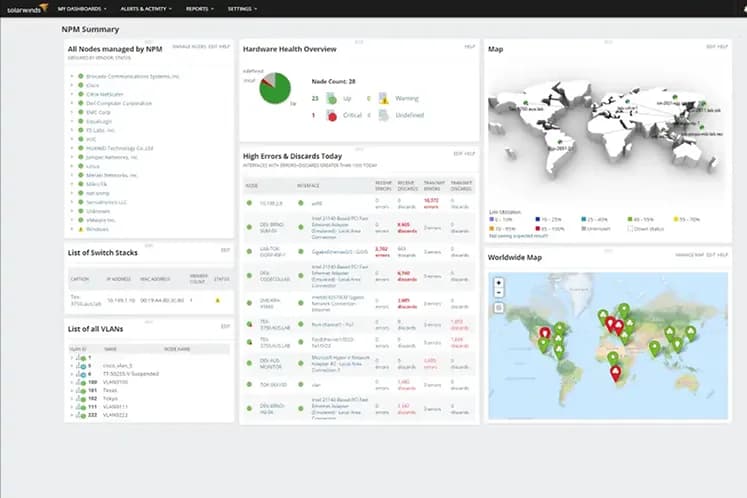Click status icon beside Citrix NetScaler
This screenshot has width=747, height=498.
pyautogui.click(x=81, y=94)
